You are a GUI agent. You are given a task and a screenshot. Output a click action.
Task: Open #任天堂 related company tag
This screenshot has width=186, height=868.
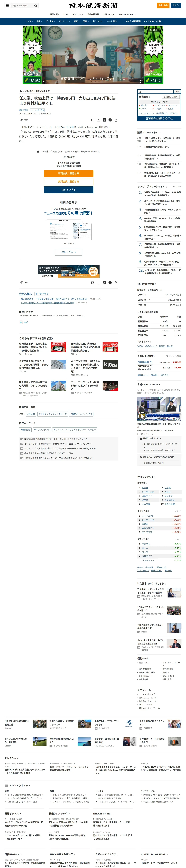pos(31,414)
